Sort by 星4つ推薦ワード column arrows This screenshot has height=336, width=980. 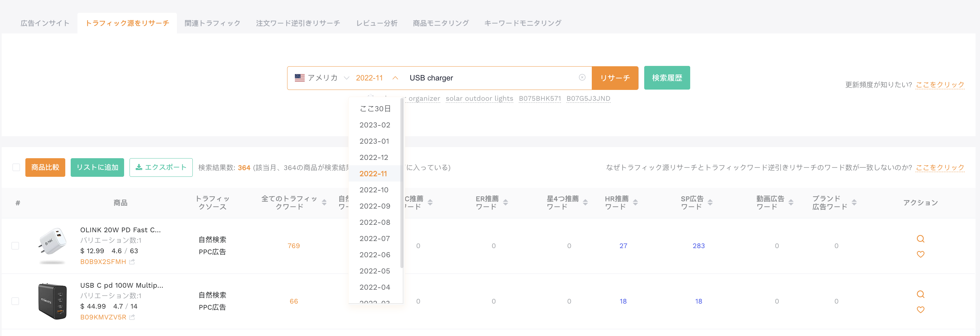(x=585, y=202)
